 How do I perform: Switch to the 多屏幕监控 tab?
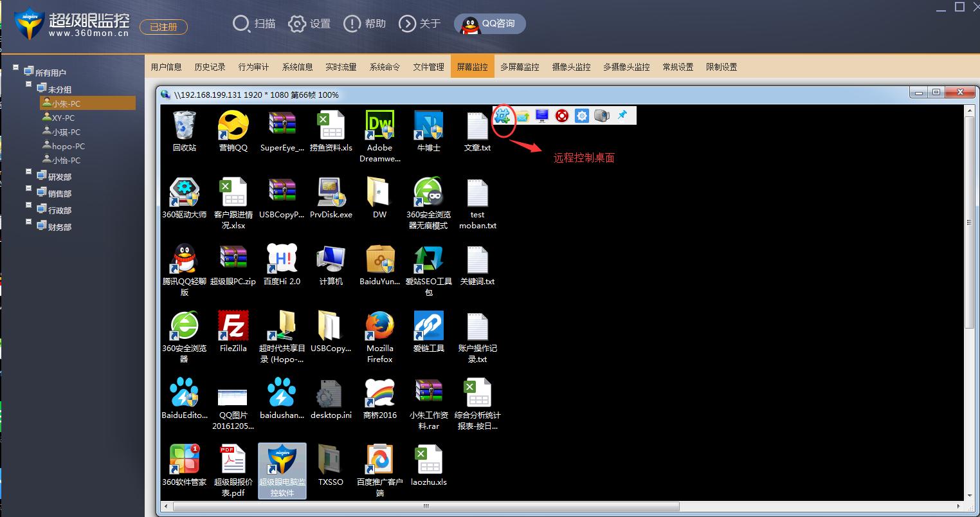(x=520, y=67)
